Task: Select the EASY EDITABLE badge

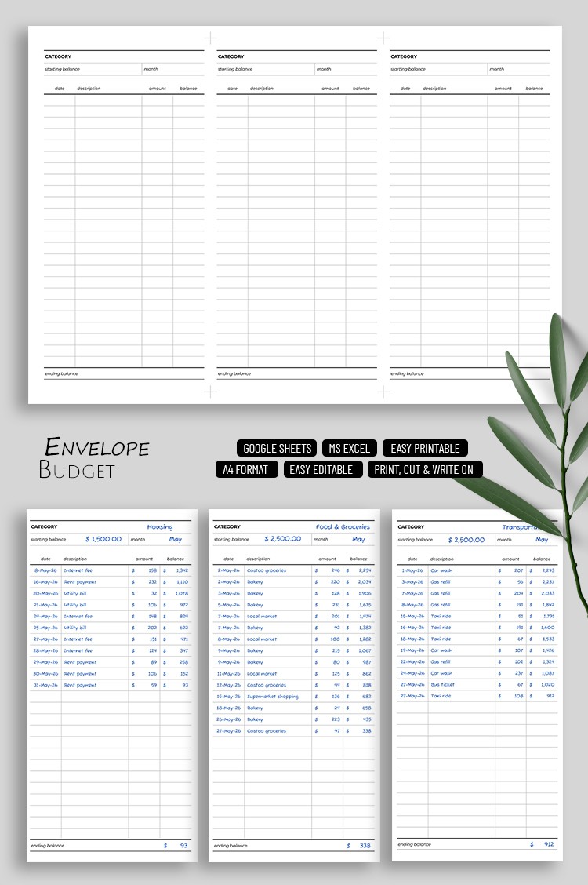Action: [x=321, y=469]
